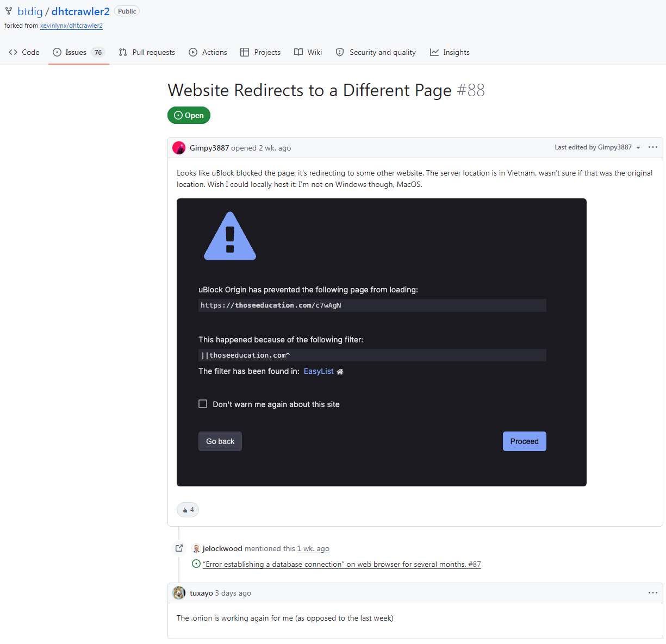Open the three-dot menu on Gimpy3887's comment
Screen dimensions: 666x644
click(x=653, y=147)
